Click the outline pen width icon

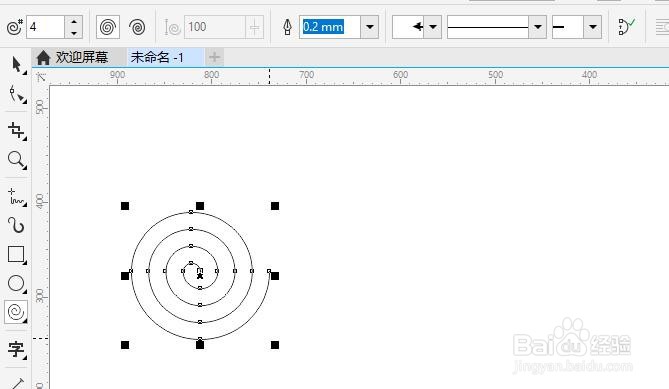tap(287, 27)
